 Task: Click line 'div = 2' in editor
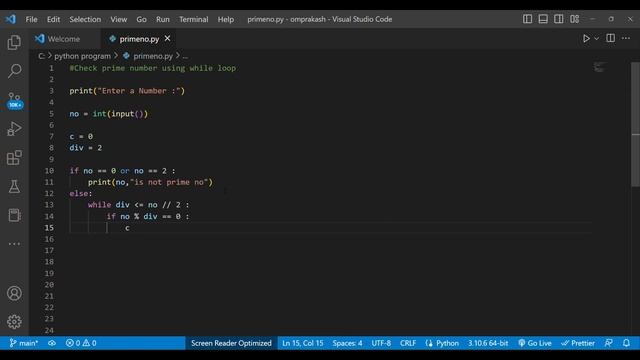point(85,148)
